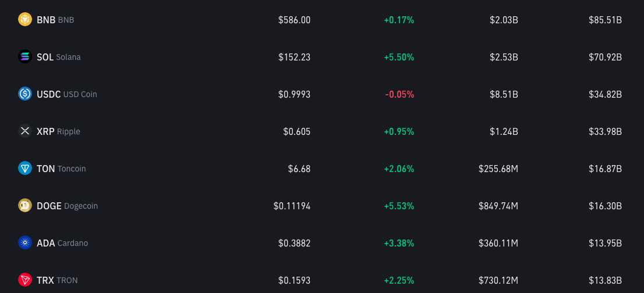Viewport: 644px width, 293px height.
Task: Click the USDC coin logo icon
Action: tap(25, 94)
